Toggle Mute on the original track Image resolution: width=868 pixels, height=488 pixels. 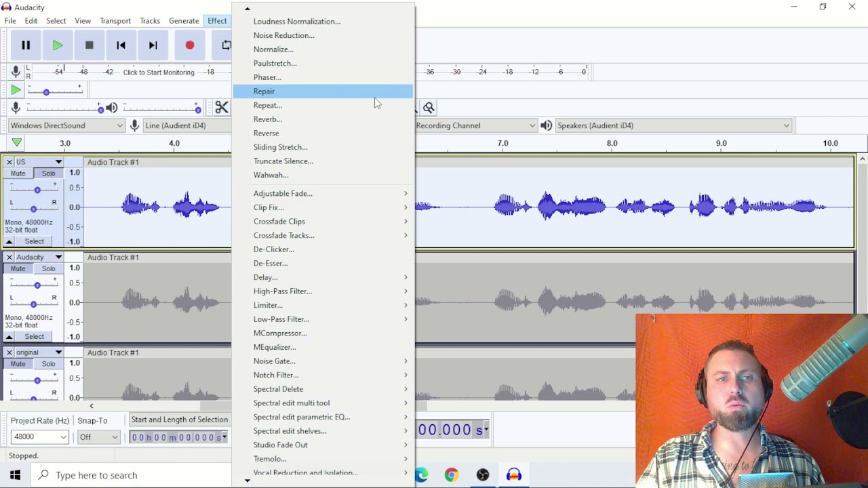pyautogui.click(x=18, y=364)
